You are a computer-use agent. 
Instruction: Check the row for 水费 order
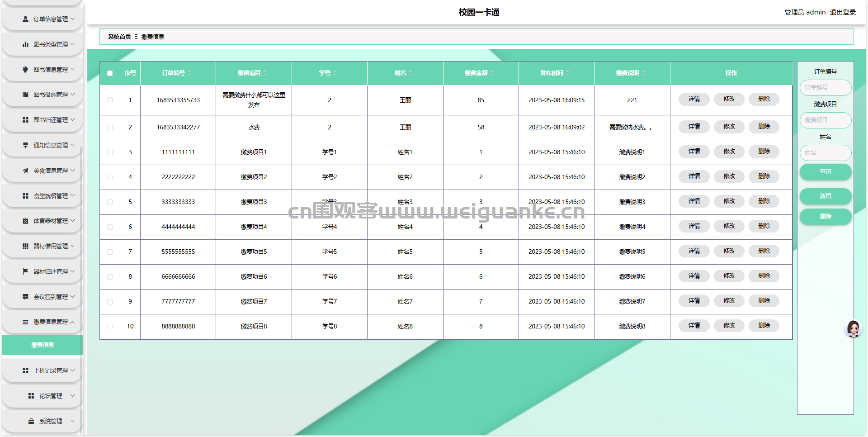110,128
